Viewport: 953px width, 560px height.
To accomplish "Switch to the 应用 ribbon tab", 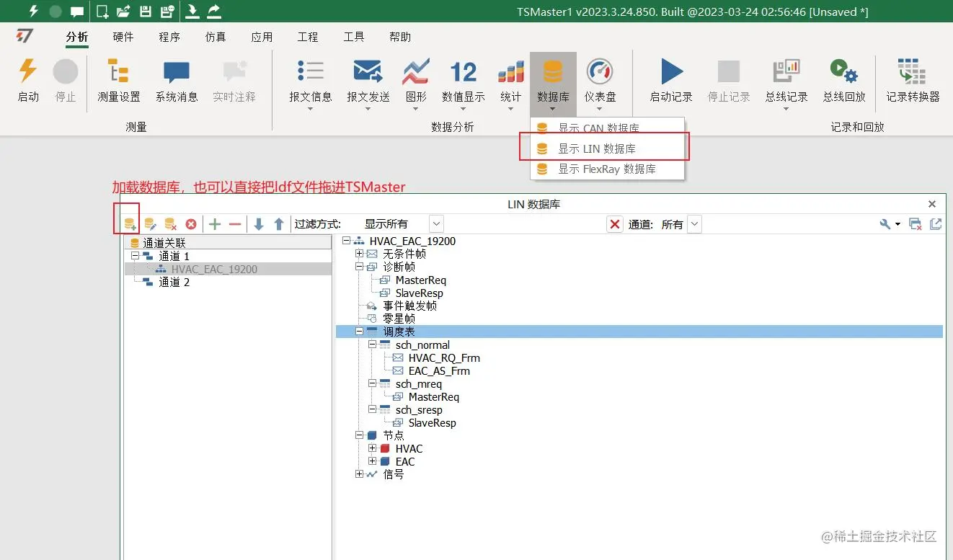I will (x=262, y=37).
